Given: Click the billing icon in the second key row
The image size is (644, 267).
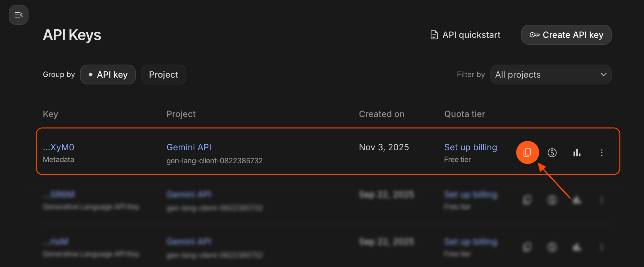Looking at the screenshot, I should pos(552,200).
